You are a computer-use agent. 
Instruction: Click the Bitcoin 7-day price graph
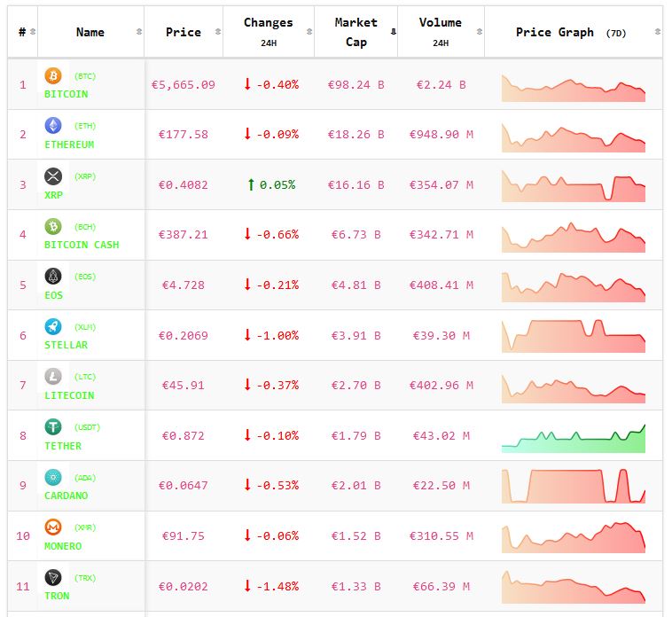pos(574,87)
